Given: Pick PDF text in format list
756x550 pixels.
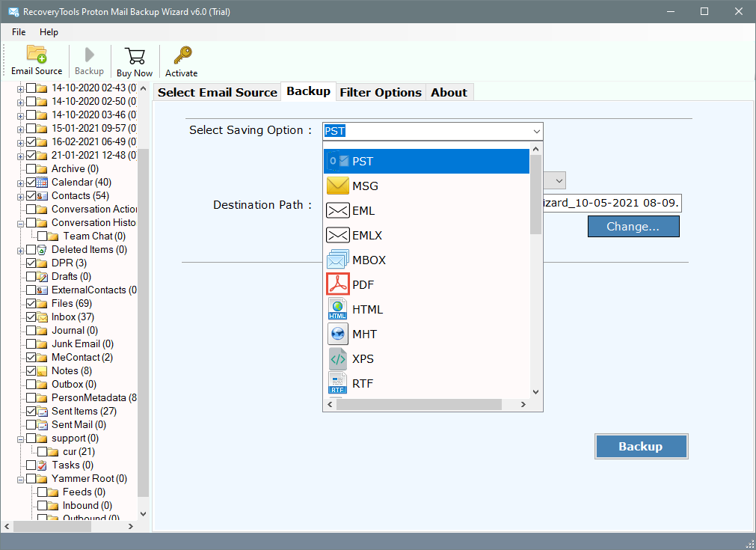Looking at the screenshot, I should click(363, 284).
